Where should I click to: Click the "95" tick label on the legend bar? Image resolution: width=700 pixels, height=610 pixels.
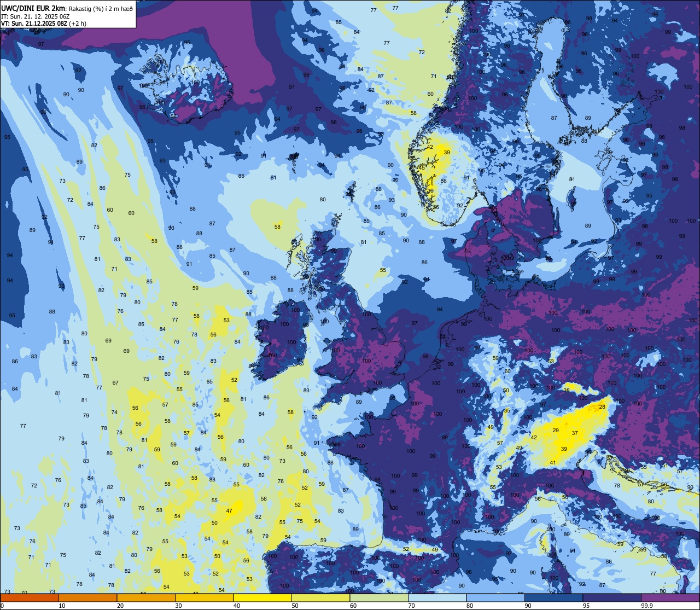tap(586, 606)
